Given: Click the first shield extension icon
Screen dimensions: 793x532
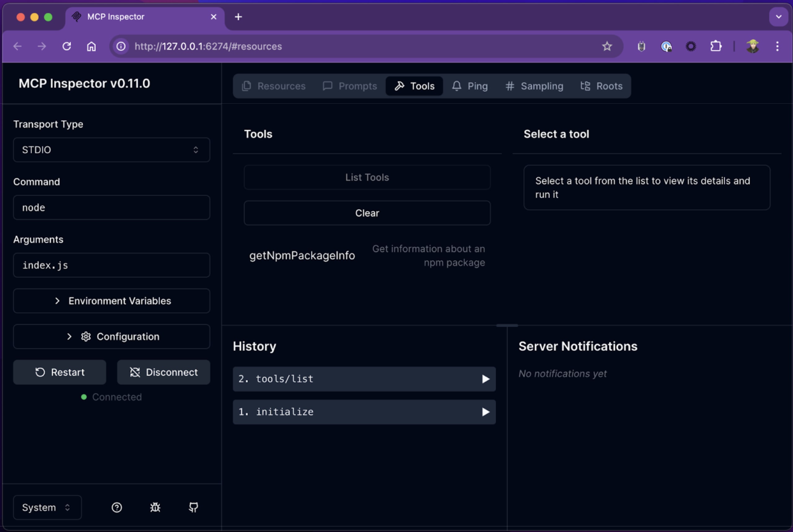Looking at the screenshot, I should [642, 46].
